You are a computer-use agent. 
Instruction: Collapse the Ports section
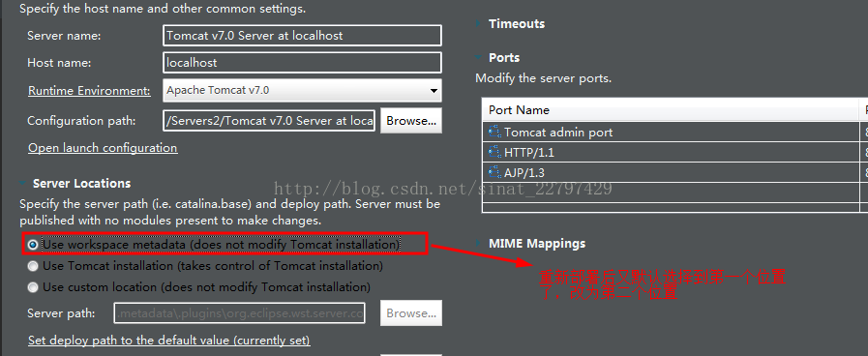tap(478, 58)
